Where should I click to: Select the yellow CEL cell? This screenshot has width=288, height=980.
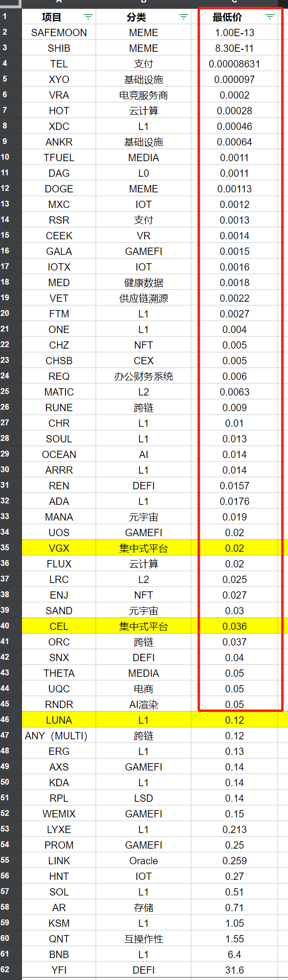tap(58, 626)
